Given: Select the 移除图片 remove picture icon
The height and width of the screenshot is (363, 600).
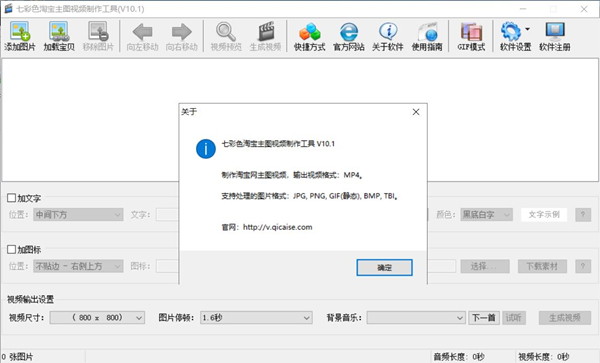Looking at the screenshot, I should point(98,36).
